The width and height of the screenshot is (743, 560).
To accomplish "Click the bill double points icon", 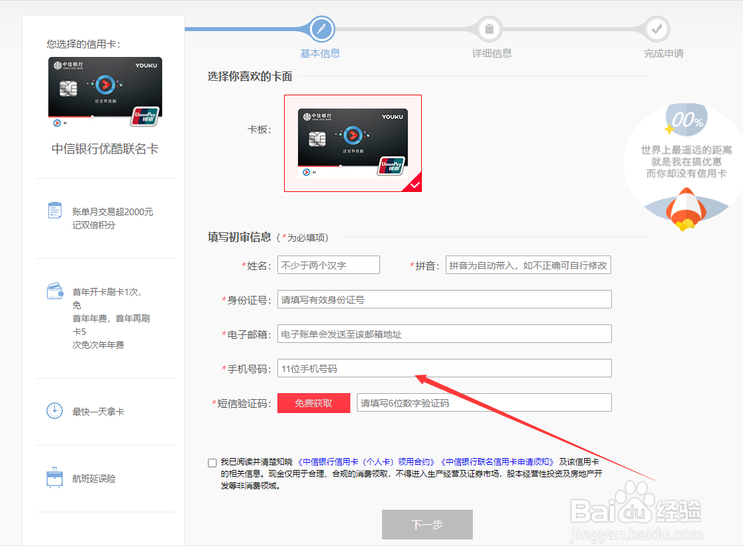I will 55,210.
